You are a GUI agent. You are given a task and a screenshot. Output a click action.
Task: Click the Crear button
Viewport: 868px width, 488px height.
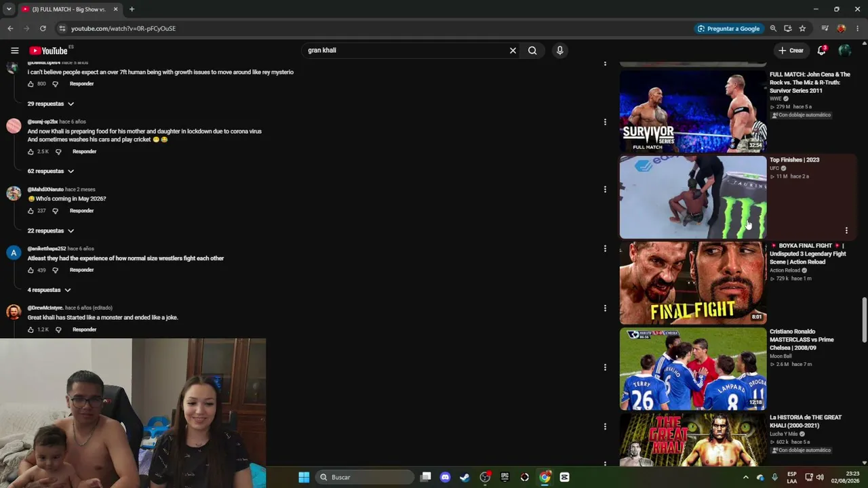tap(791, 50)
